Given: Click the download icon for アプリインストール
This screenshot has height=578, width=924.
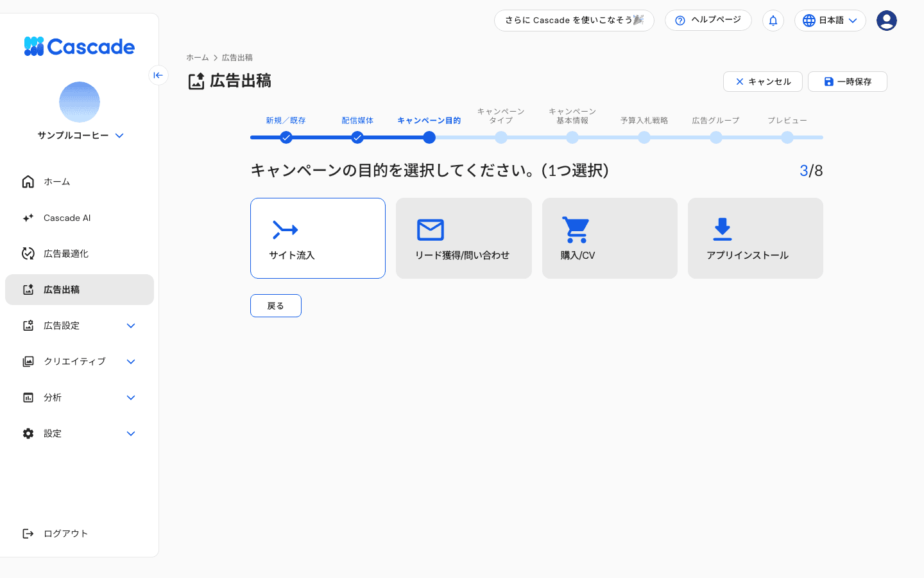Looking at the screenshot, I should tap(723, 229).
